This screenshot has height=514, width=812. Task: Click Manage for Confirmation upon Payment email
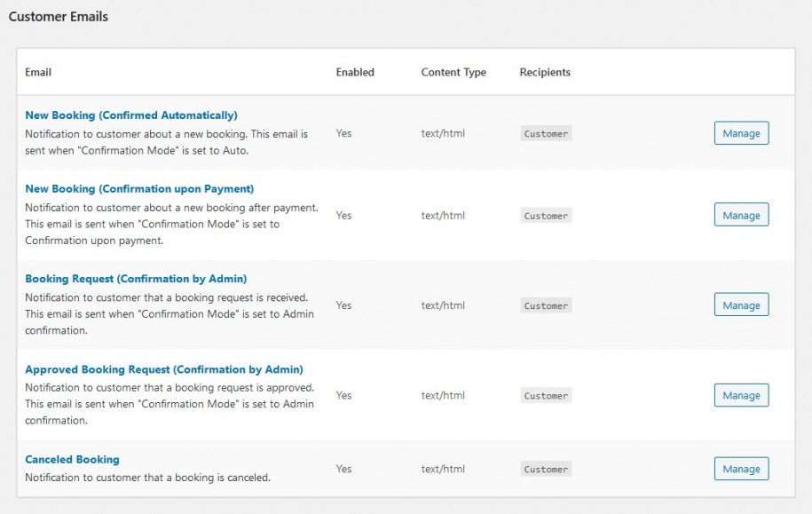[x=741, y=216]
